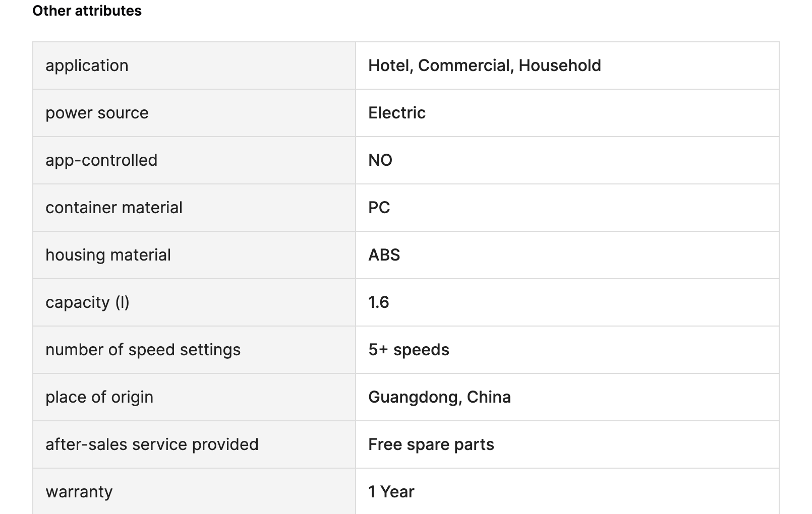Click the 'Hotel, Commercial, Household' value
812x514 pixels.
[484, 66]
